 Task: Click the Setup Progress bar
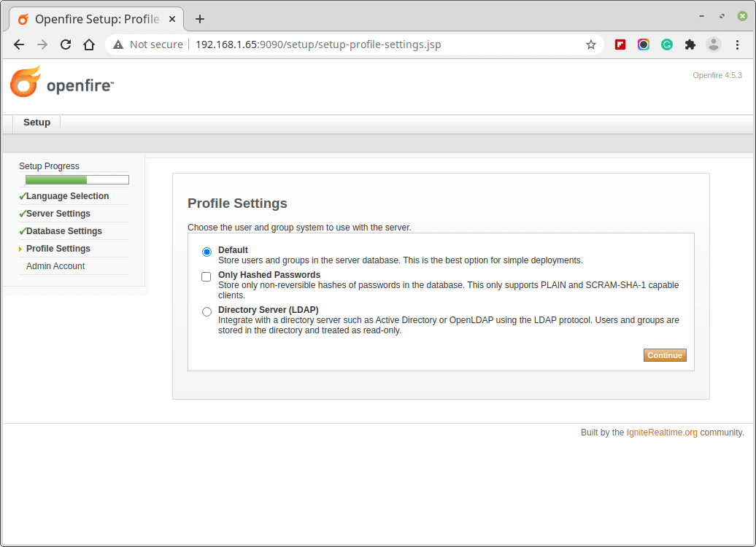77,179
